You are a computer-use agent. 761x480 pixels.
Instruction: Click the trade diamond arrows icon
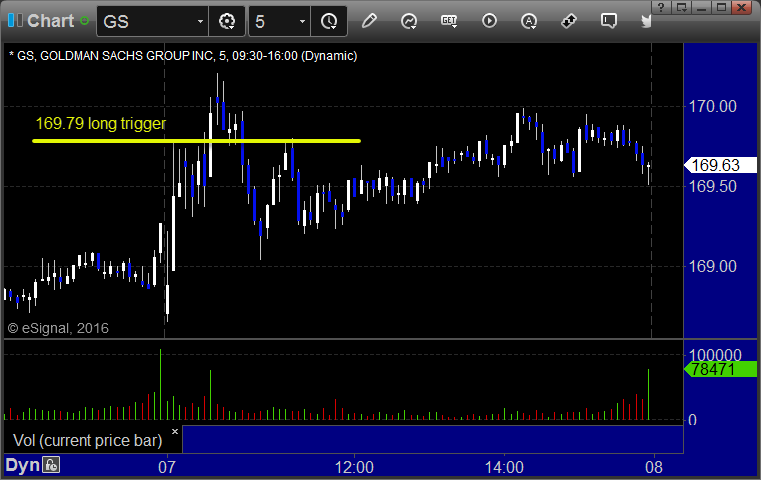coord(569,21)
